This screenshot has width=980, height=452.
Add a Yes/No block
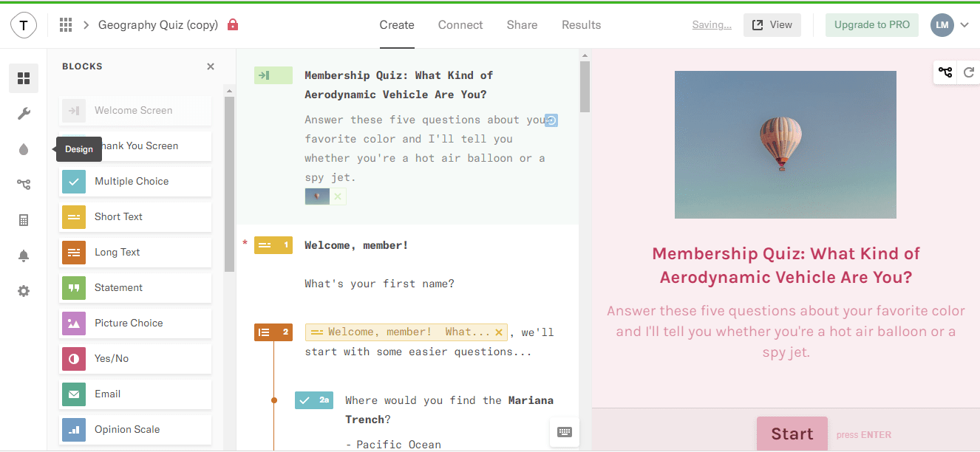[135, 359]
